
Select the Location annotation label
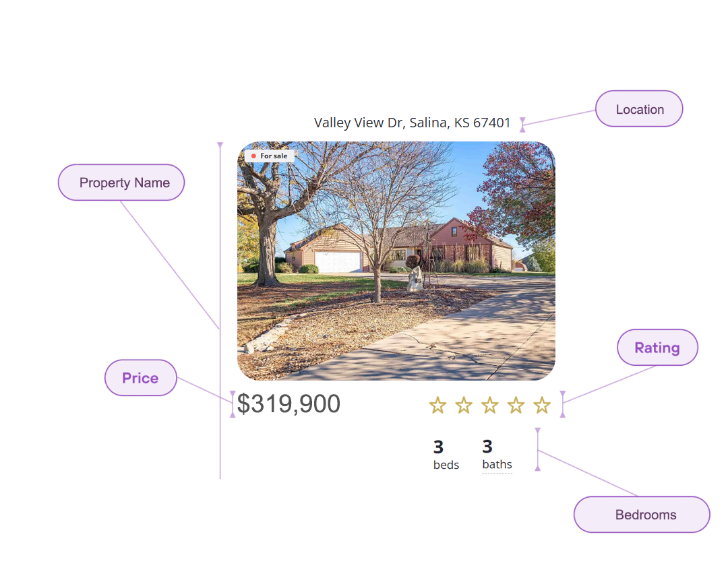(639, 109)
